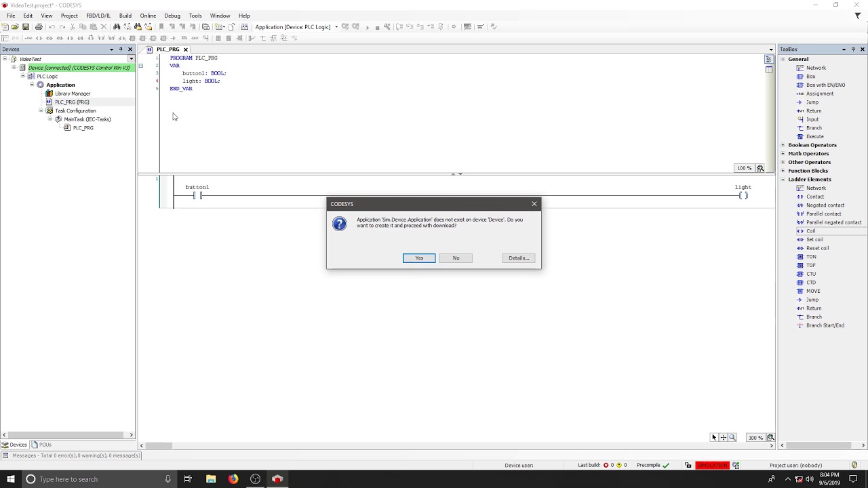Image resolution: width=868 pixels, height=488 pixels.
Task: Open the File menu
Action: coord(11,16)
